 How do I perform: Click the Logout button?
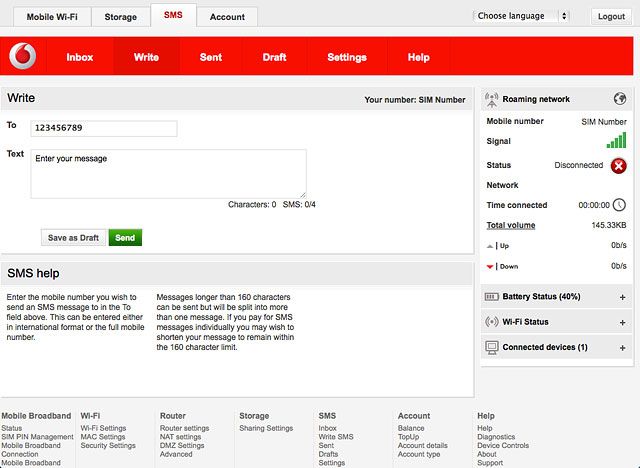[611, 16]
